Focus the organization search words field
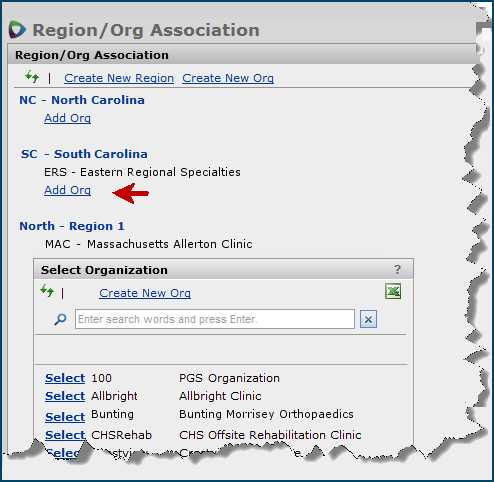 point(215,319)
